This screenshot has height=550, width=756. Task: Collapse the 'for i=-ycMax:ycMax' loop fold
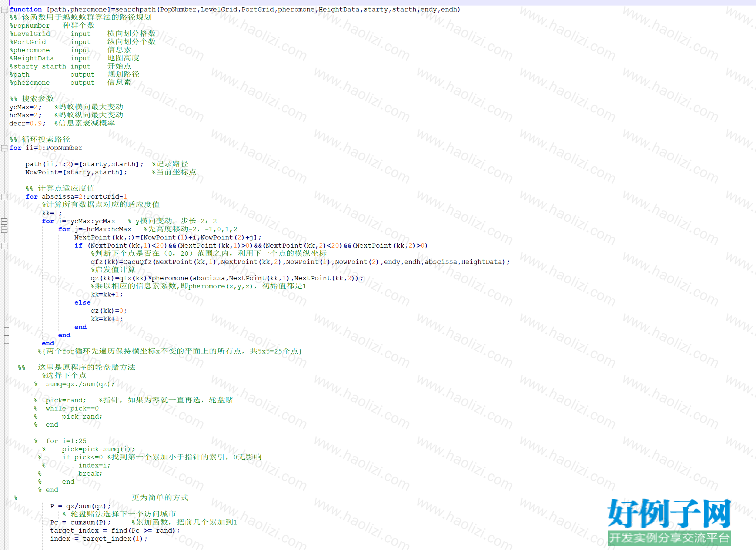4,221
